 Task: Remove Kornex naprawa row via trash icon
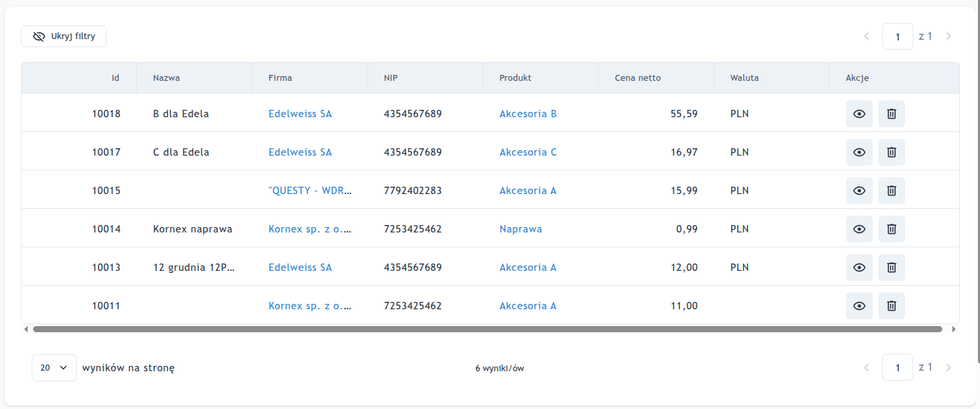891,229
